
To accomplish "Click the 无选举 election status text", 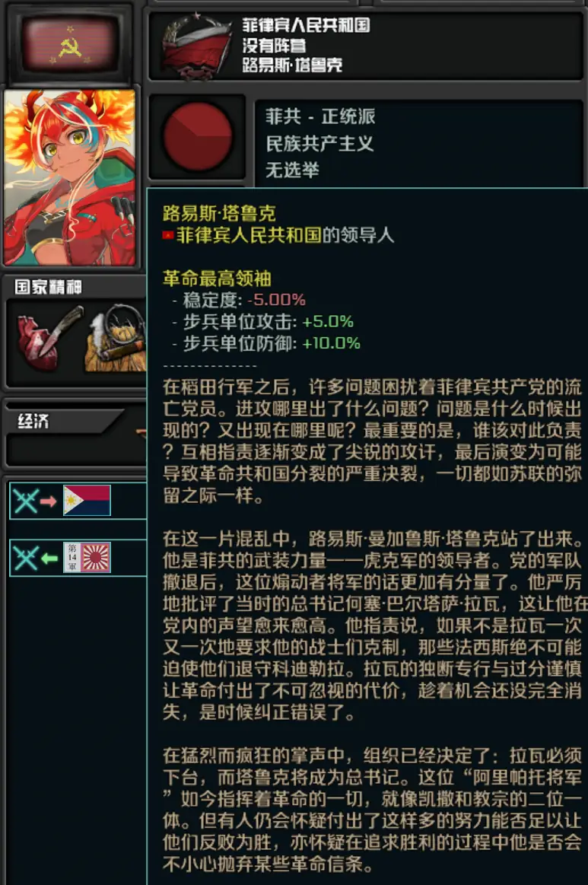I will (292, 170).
